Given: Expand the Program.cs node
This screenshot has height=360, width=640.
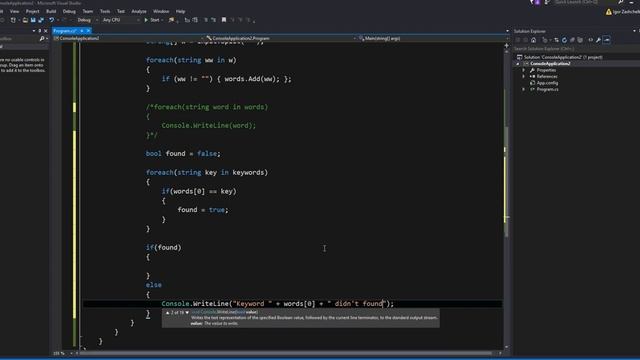Looking at the screenshot, I should coord(524,89).
